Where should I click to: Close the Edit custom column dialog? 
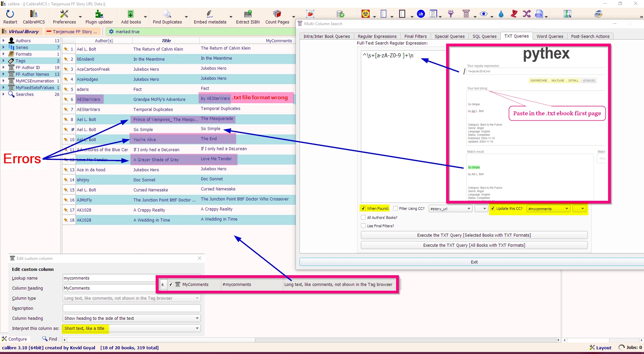point(200,258)
